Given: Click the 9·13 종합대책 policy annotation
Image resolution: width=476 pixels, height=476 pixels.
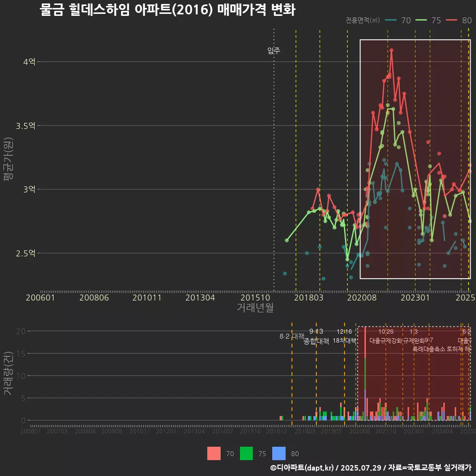Looking at the screenshot, I should (x=316, y=336).
